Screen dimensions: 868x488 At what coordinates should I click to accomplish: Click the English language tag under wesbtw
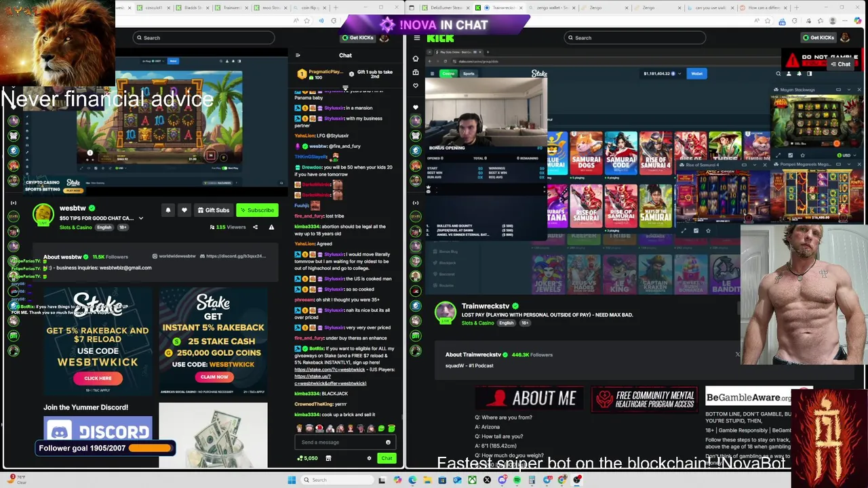[x=104, y=227]
